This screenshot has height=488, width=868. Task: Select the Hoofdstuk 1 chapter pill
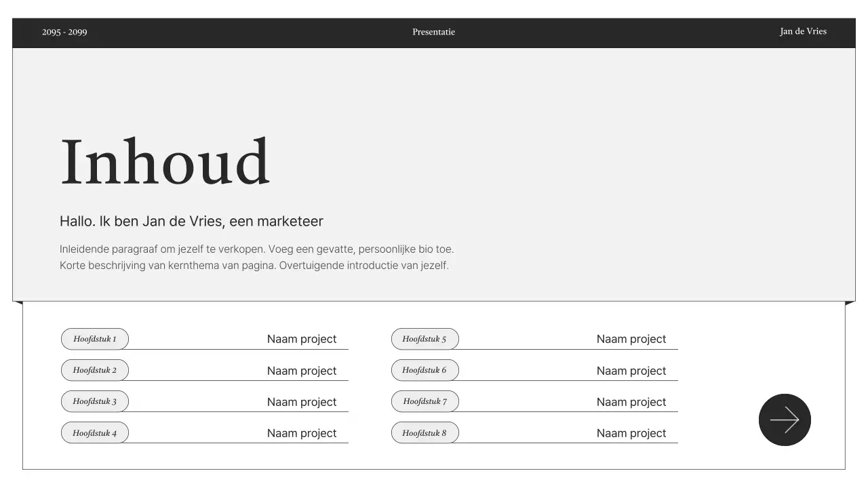coord(94,339)
